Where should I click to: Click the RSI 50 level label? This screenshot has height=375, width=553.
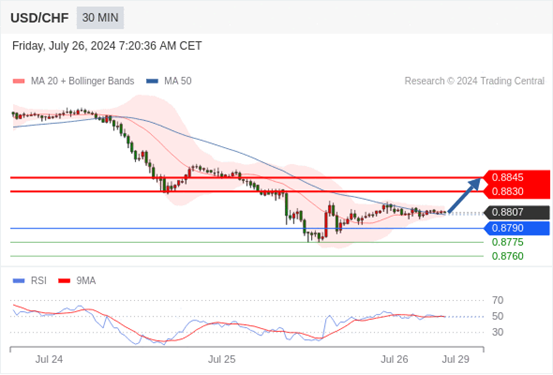[498, 316]
